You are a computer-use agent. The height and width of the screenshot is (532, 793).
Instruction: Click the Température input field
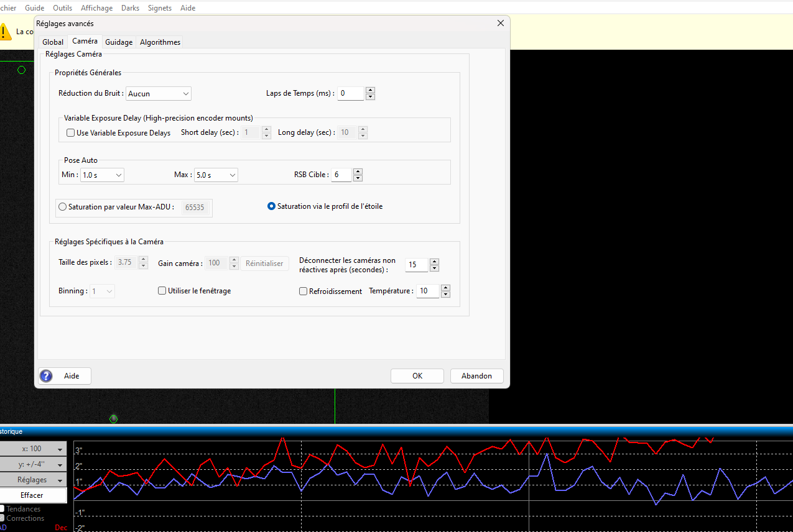(428, 291)
